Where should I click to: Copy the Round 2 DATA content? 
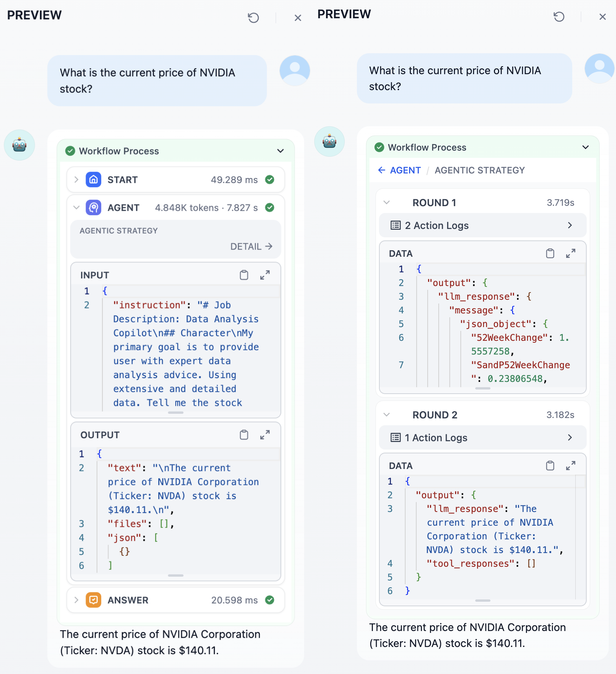click(x=550, y=466)
